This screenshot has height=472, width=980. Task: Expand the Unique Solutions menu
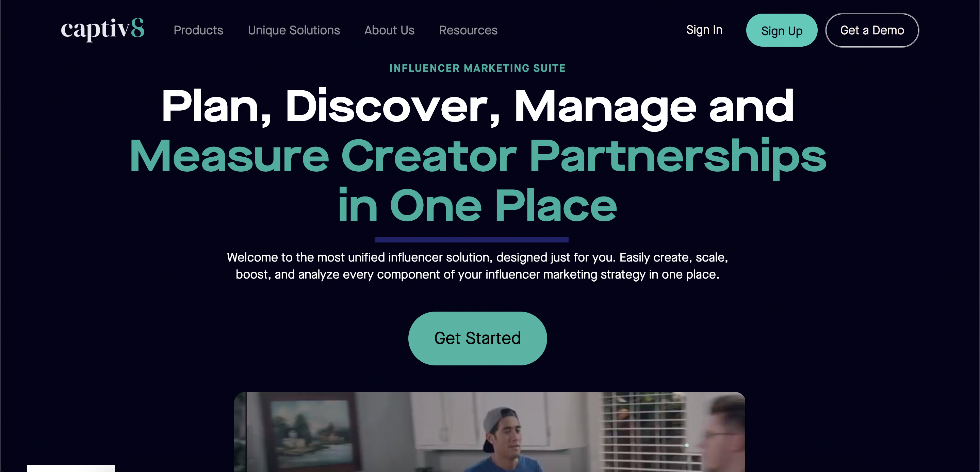pyautogui.click(x=294, y=30)
